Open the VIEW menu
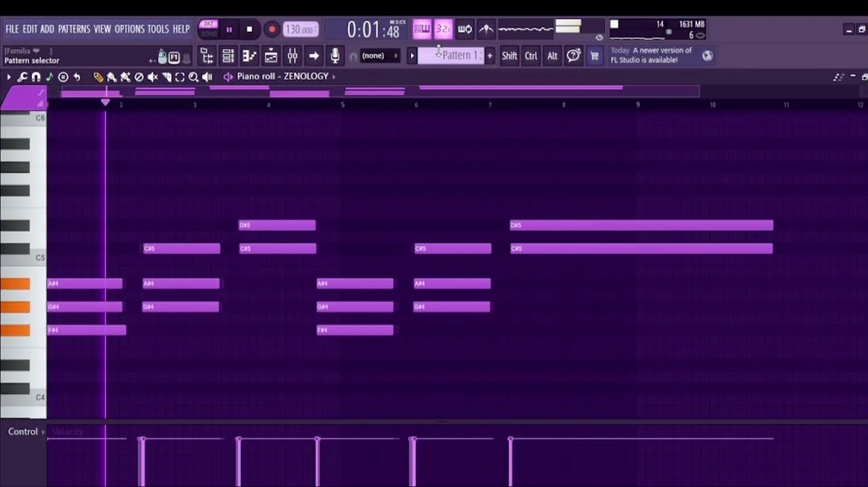Image resolution: width=868 pixels, height=487 pixels. pyautogui.click(x=102, y=29)
